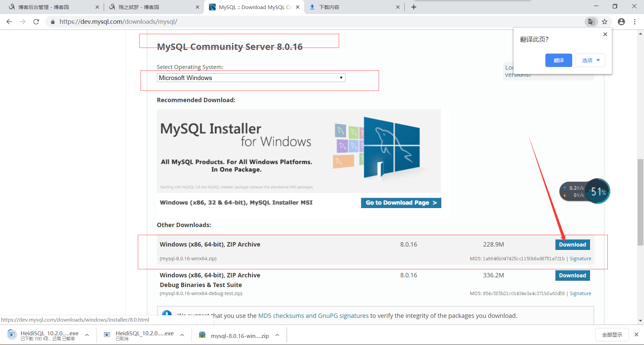Bookmark this page with the star icon
The height and width of the screenshot is (345, 644).
point(604,22)
